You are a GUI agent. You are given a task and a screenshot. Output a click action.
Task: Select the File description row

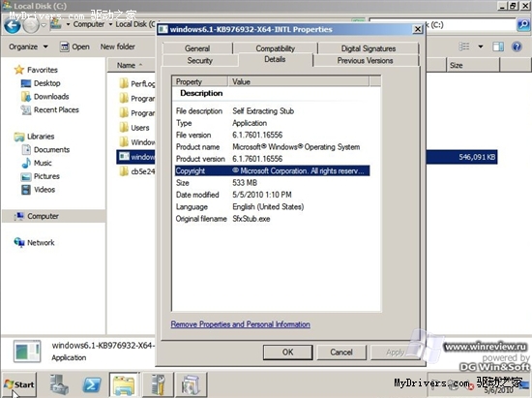click(x=272, y=111)
